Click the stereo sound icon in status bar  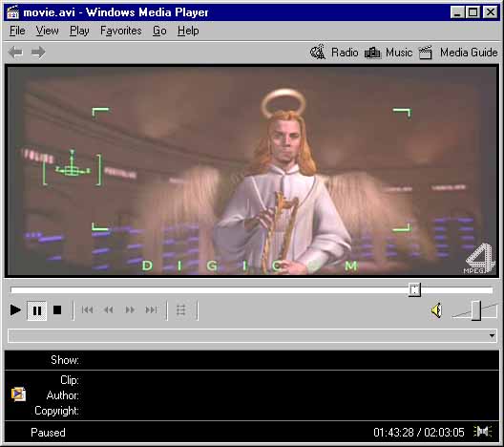click(483, 432)
